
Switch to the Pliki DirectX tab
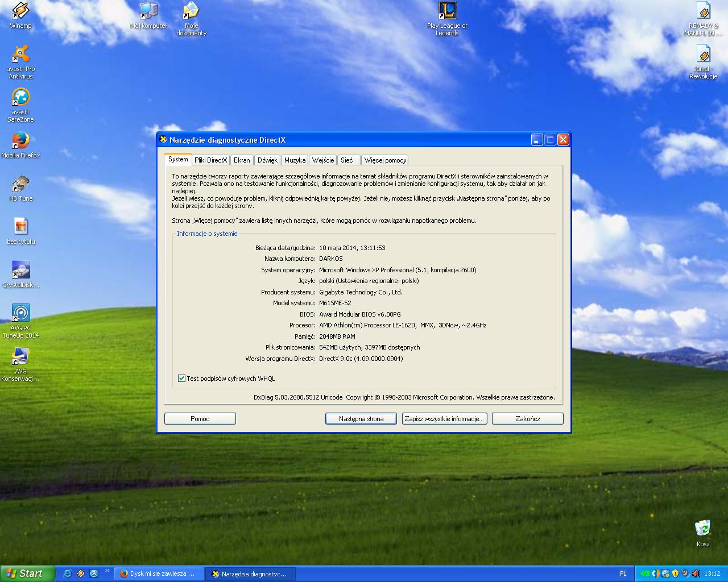point(210,160)
